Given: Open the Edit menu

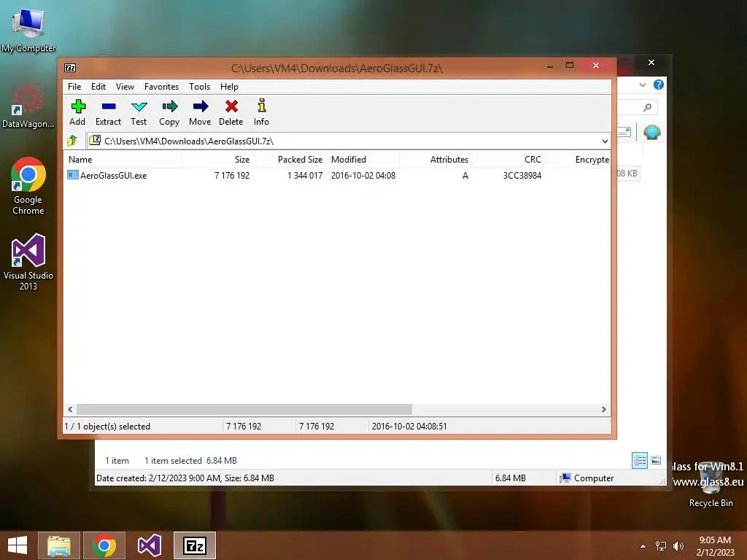Looking at the screenshot, I should [x=98, y=87].
